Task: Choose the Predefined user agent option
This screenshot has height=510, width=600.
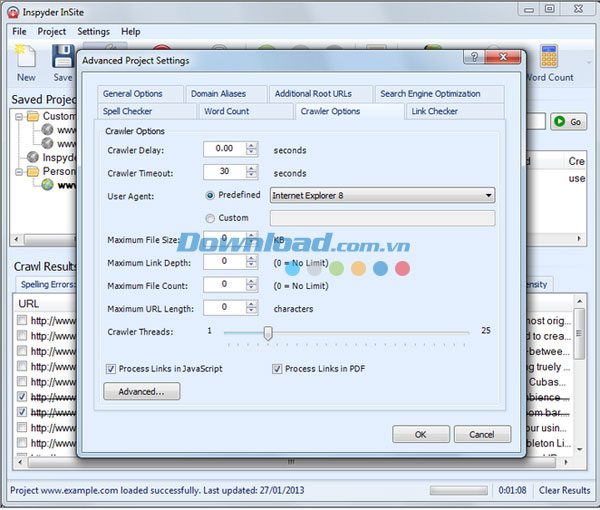Action: click(x=210, y=195)
